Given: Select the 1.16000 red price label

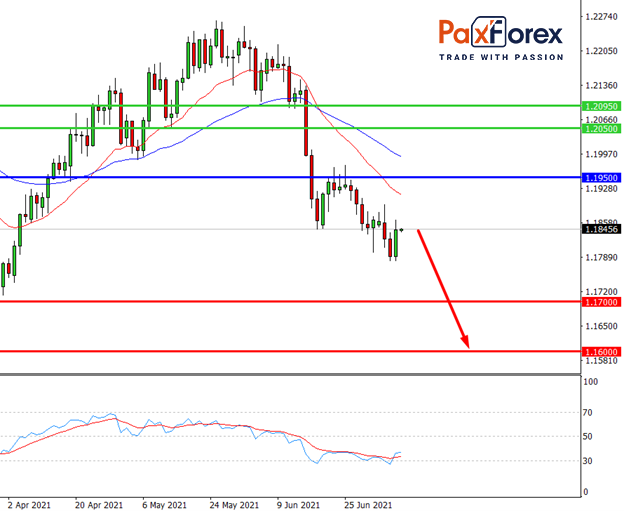Looking at the screenshot, I should point(601,352).
